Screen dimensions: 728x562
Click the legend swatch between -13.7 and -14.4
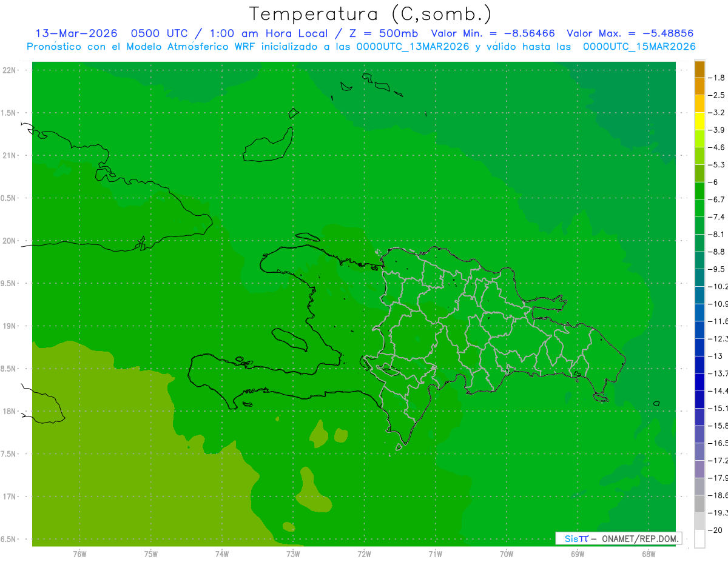[x=699, y=382]
